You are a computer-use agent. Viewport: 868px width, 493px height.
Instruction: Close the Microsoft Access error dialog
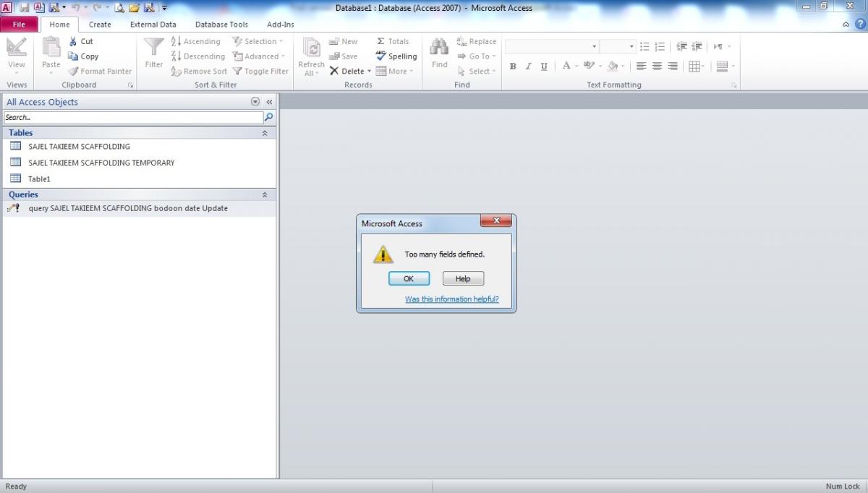point(496,221)
